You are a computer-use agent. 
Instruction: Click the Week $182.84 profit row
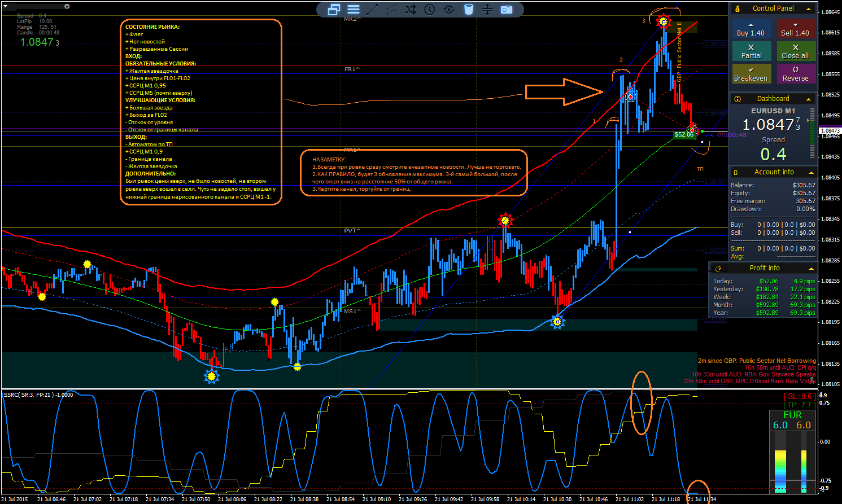pos(764,297)
